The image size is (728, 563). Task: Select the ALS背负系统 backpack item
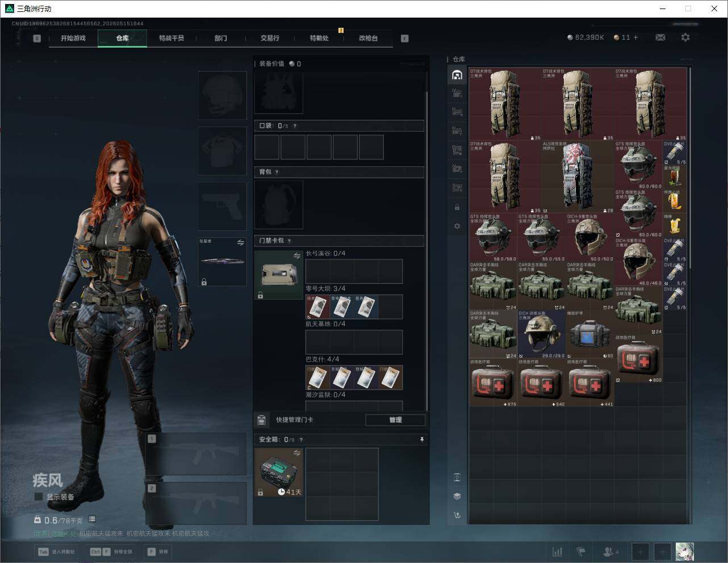578,177
